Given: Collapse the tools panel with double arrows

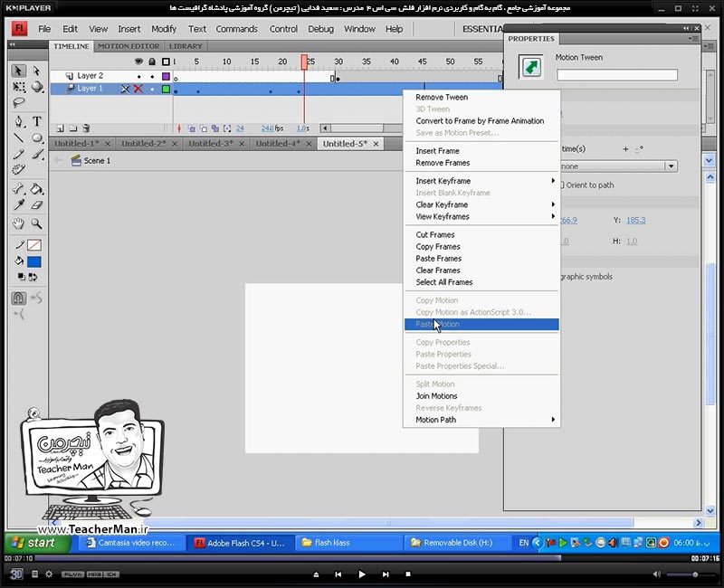Looking at the screenshot, I should tap(13, 44).
